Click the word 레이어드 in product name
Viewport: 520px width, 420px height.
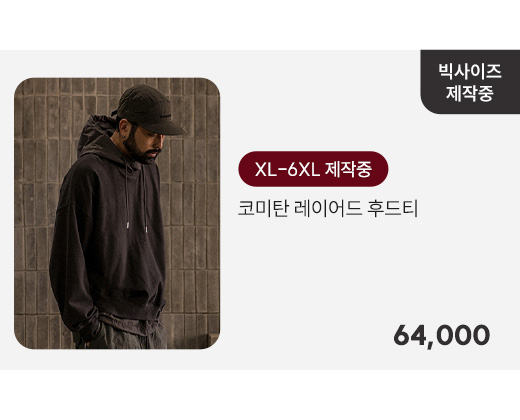click(x=328, y=208)
